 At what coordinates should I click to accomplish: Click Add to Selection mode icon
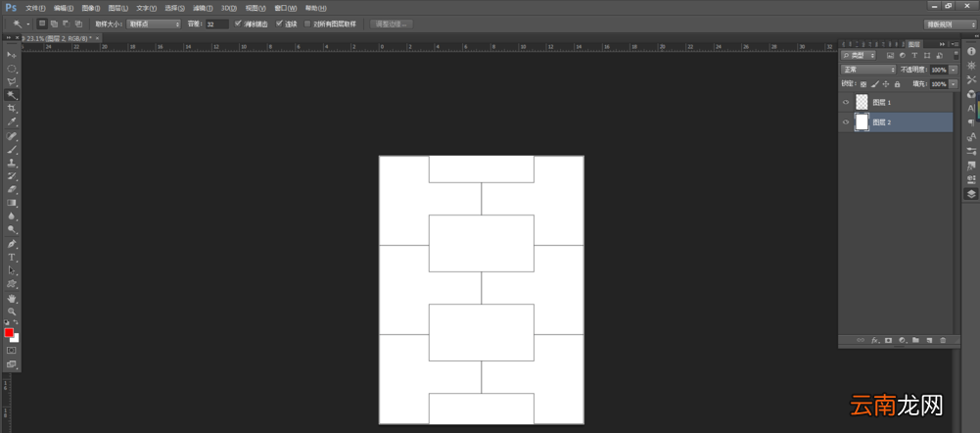tap(55, 24)
